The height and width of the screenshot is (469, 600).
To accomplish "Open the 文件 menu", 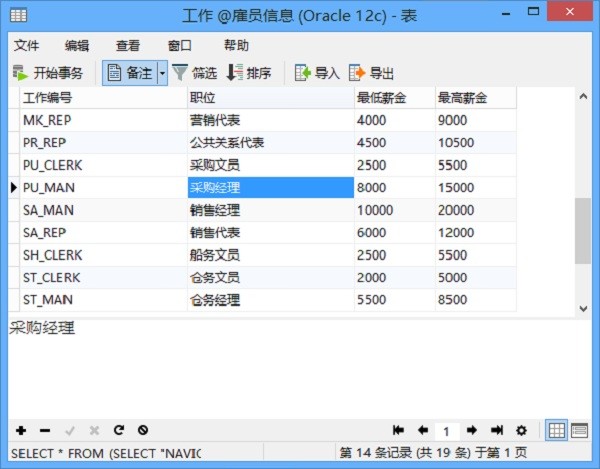I will tap(27, 45).
